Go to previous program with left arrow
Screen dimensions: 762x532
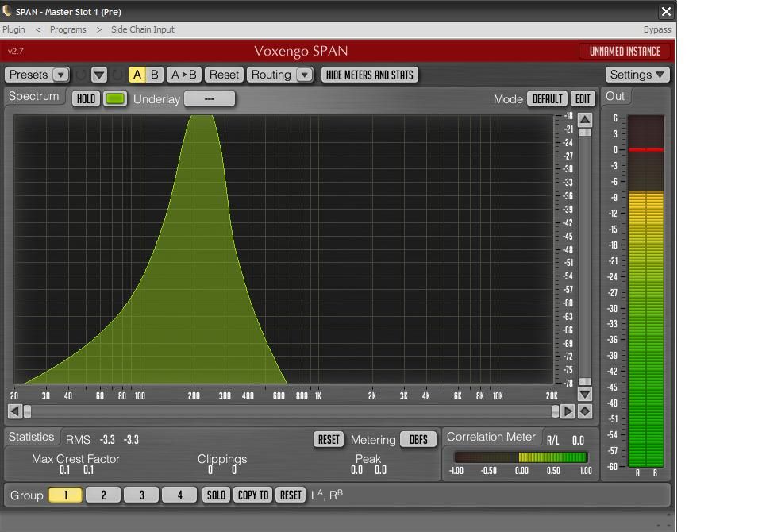click(38, 29)
